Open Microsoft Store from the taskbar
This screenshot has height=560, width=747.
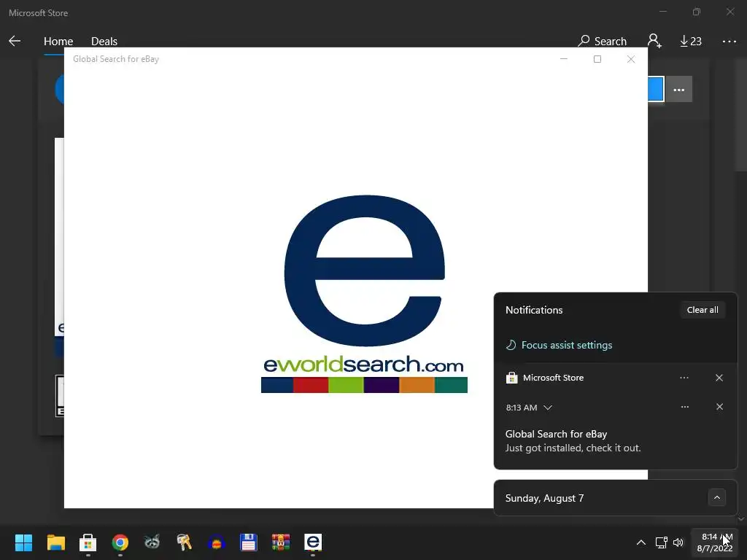point(88,542)
